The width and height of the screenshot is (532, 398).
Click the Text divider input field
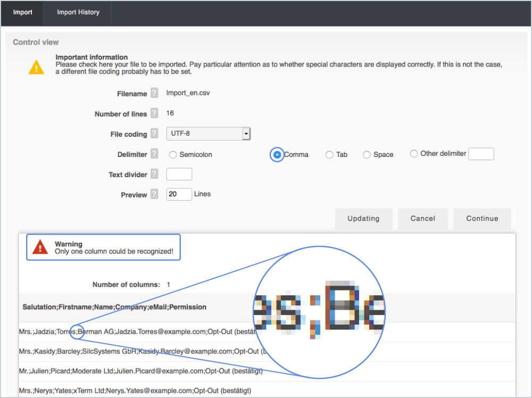(179, 174)
